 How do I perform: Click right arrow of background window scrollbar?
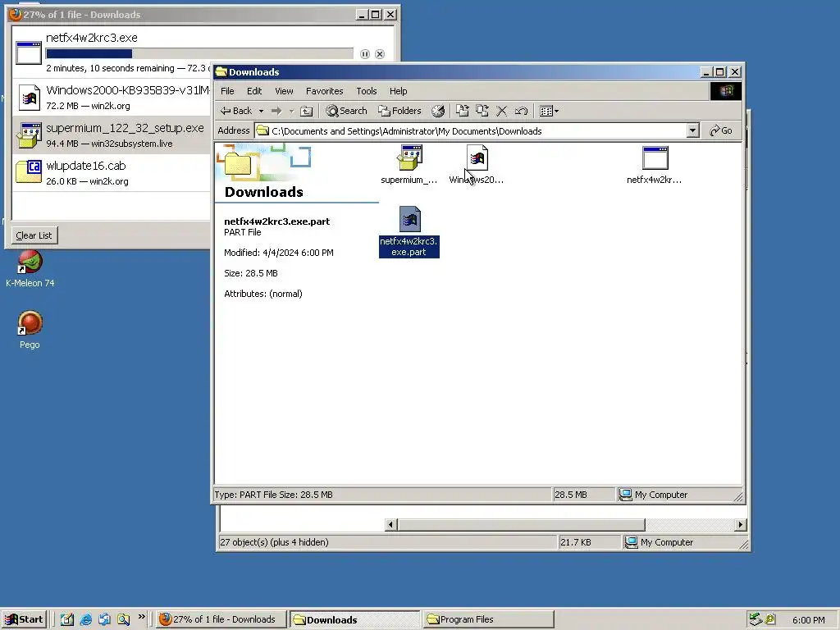(x=741, y=524)
